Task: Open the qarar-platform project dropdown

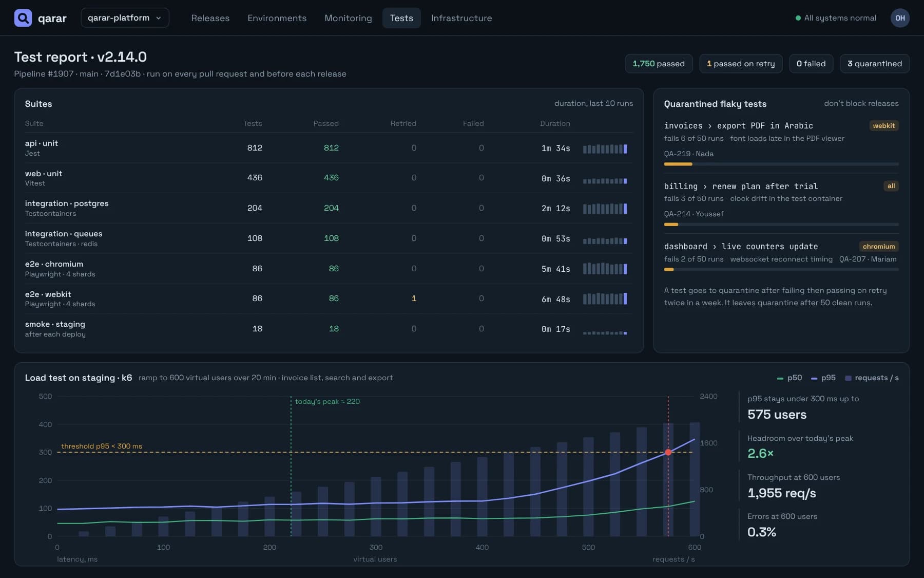Action: pos(125,18)
